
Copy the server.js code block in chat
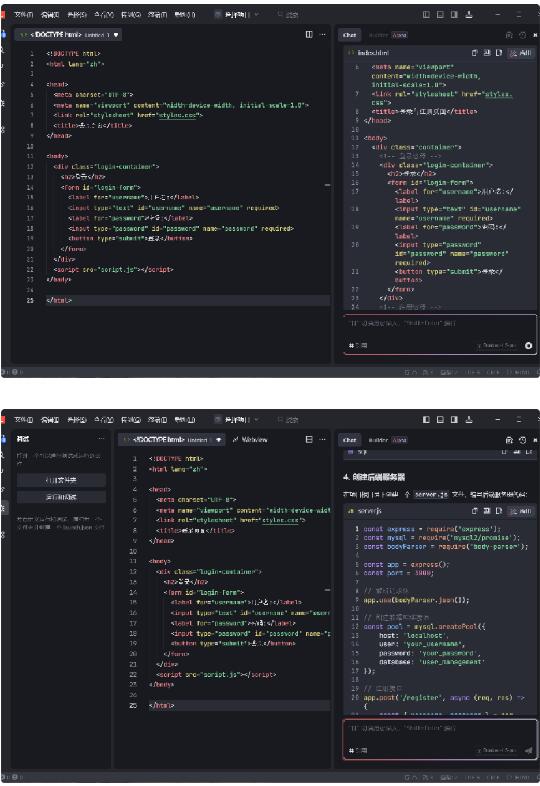[474, 511]
